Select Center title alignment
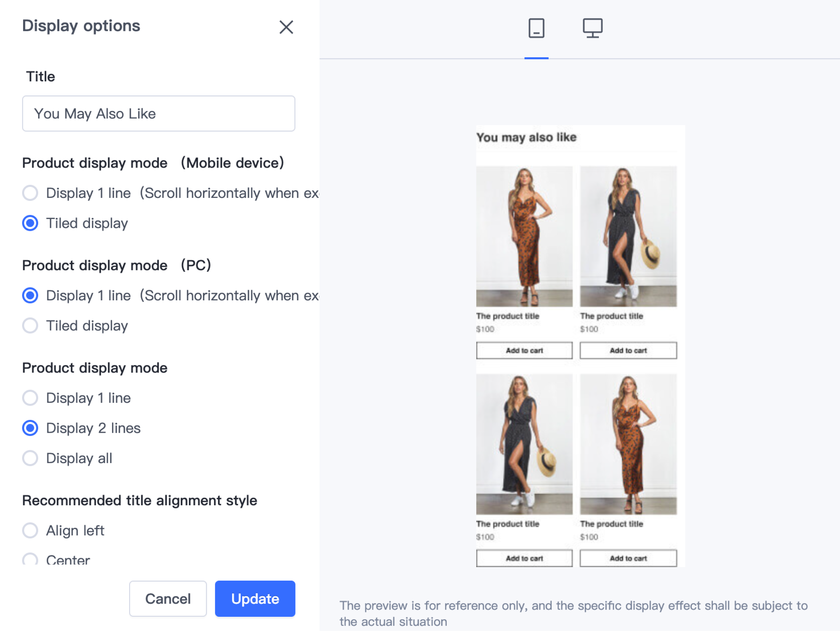The height and width of the screenshot is (631, 840). click(30, 559)
